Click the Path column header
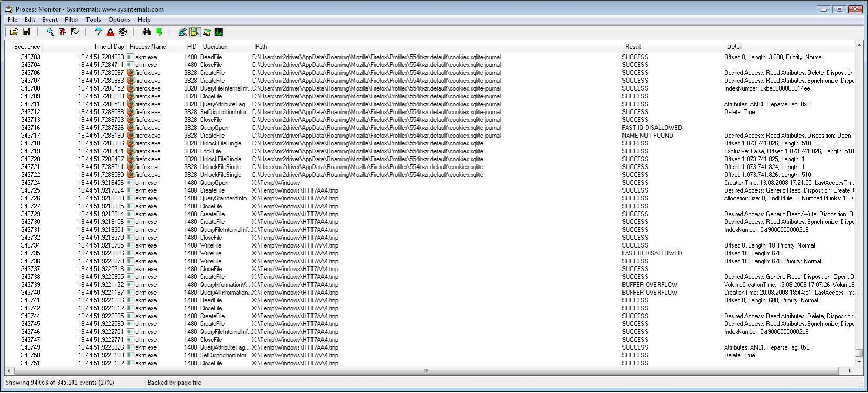The width and height of the screenshot is (868, 393). point(437,47)
